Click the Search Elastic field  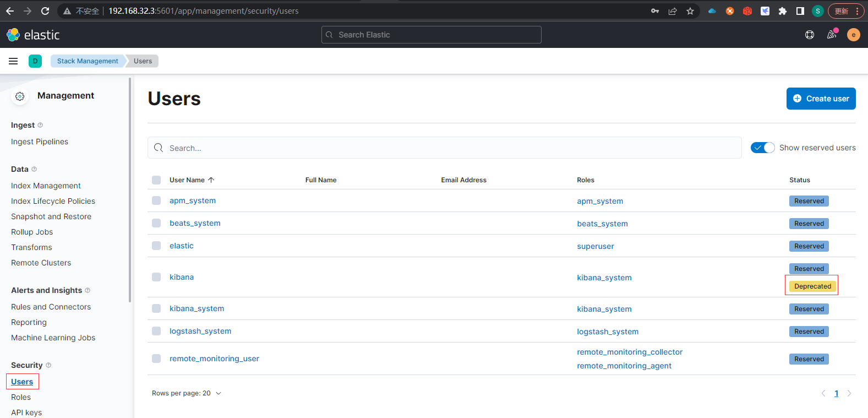pyautogui.click(x=432, y=35)
